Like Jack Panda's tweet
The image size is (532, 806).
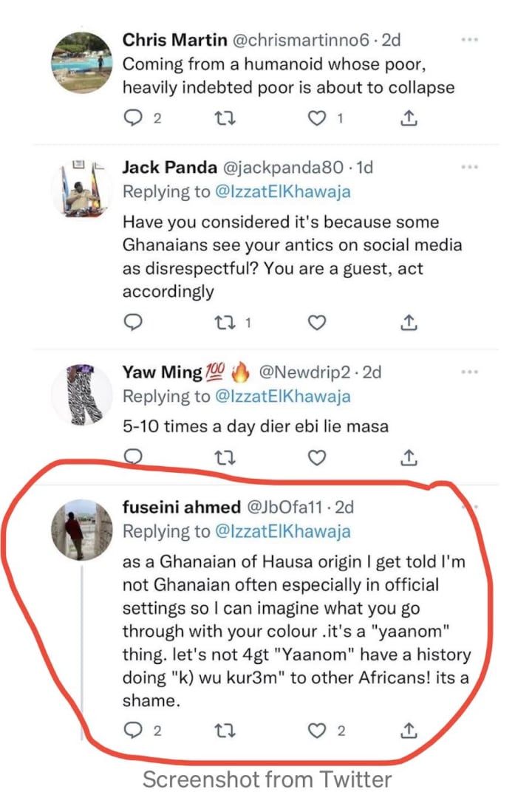317,322
